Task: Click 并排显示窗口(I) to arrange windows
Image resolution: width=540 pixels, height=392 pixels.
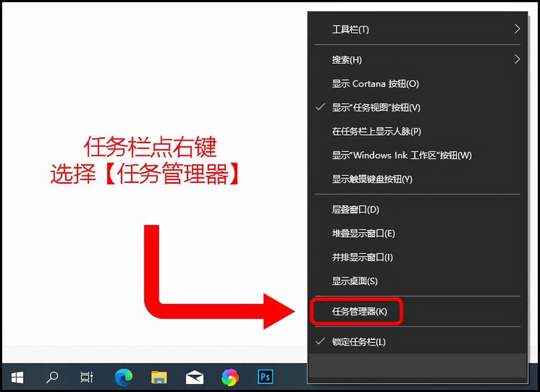Action: point(363,258)
